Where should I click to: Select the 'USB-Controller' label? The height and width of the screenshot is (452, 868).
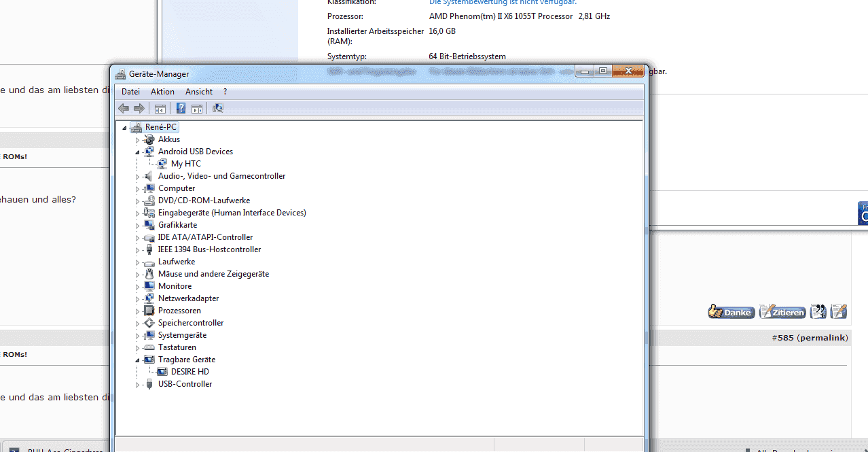point(185,384)
